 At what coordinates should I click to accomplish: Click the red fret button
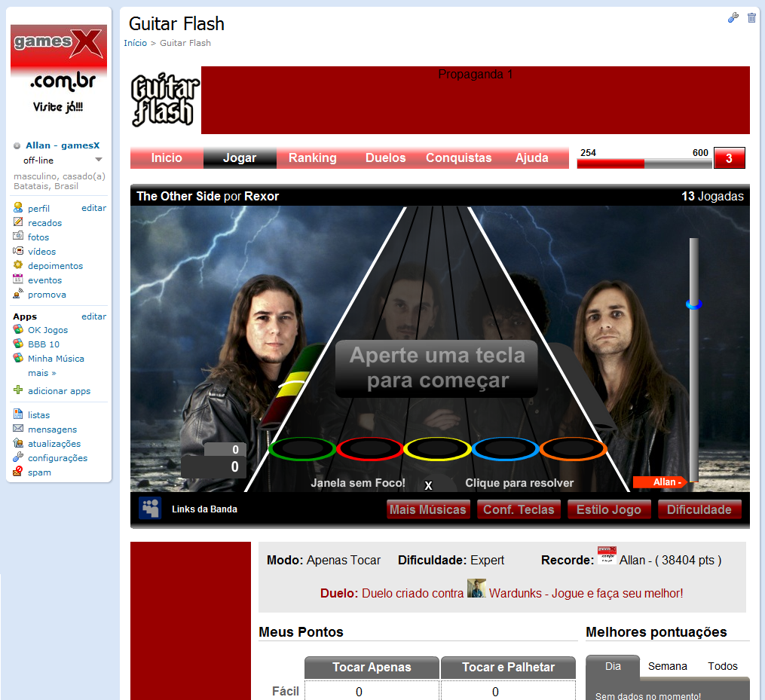[x=370, y=448]
